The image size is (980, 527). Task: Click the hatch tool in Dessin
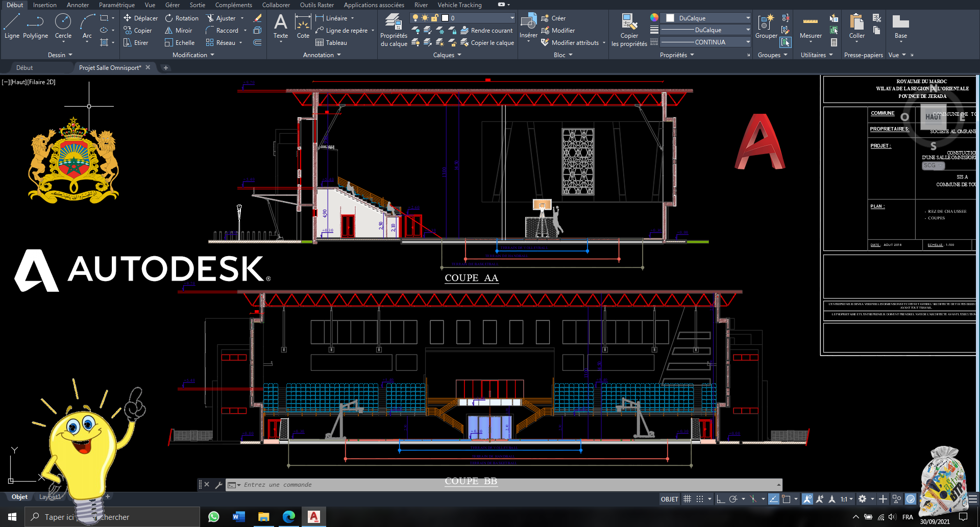104,43
